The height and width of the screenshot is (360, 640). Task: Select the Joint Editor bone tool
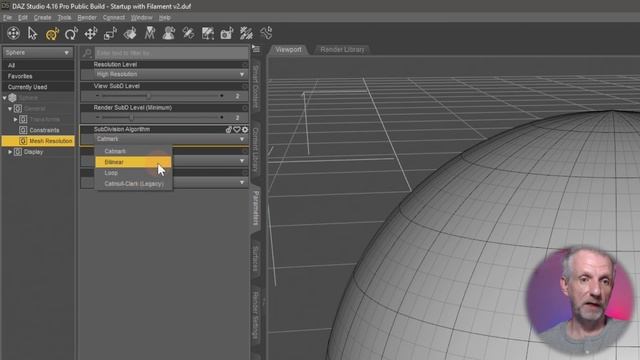(x=266, y=33)
